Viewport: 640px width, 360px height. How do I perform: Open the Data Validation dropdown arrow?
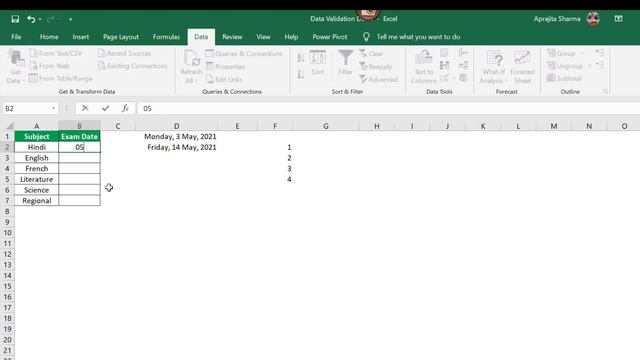tap(453, 78)
